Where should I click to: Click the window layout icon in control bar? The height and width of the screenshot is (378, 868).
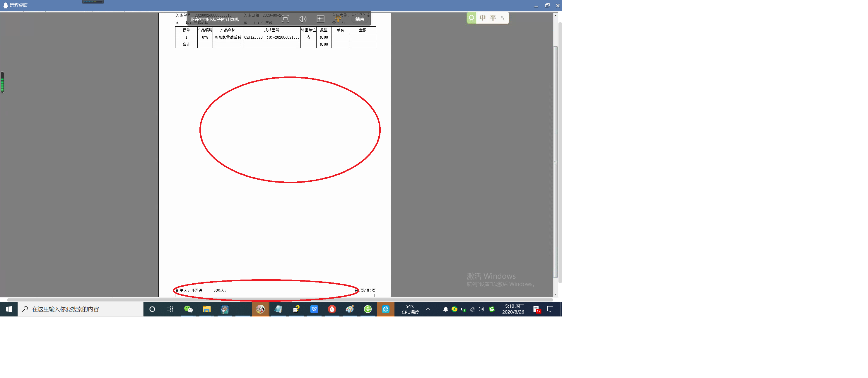320,19
